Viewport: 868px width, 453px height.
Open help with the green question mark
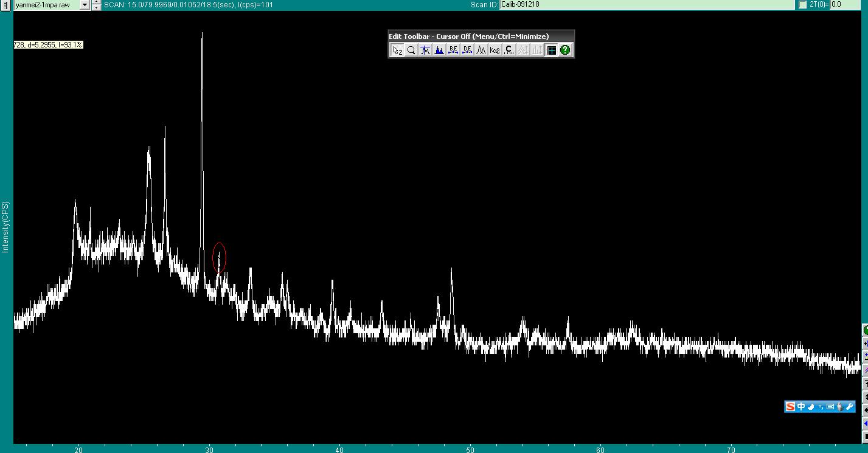[x=565, y=50]
